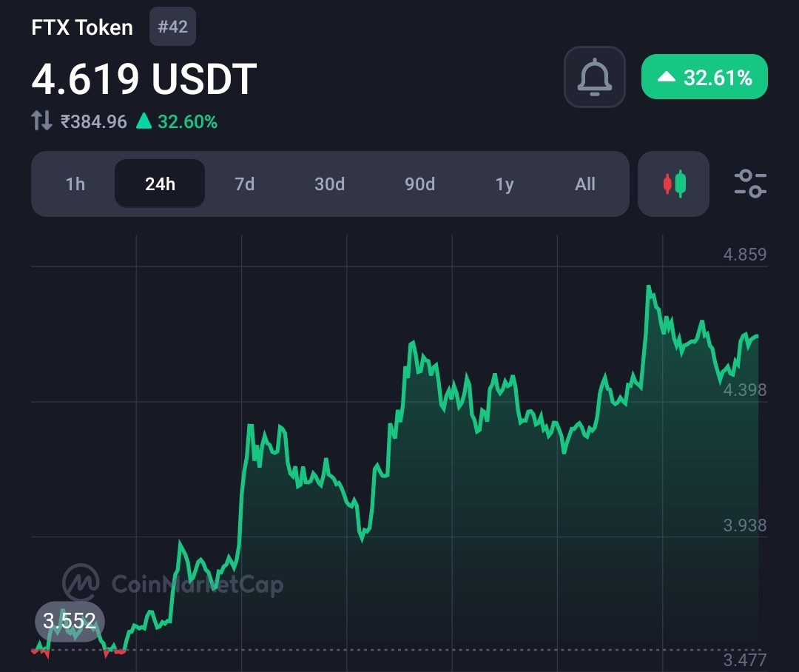Select the 30d interval option
This screenshot has height=672, width=799.
point(329,184)
